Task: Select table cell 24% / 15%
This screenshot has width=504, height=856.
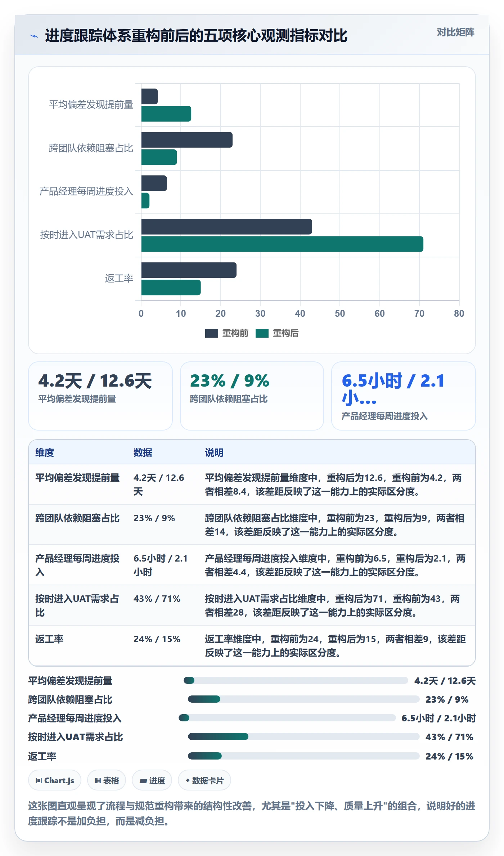Action: tap(157, 639)
